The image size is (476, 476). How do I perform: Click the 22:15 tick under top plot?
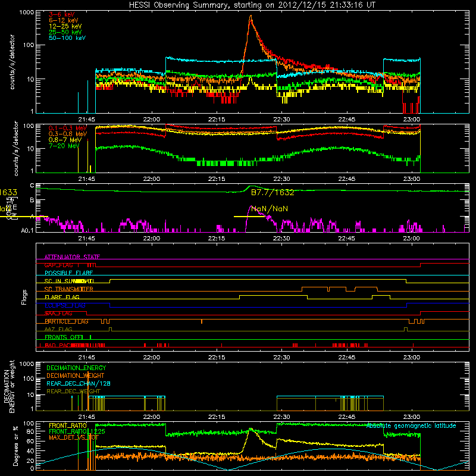pos(217,120)
